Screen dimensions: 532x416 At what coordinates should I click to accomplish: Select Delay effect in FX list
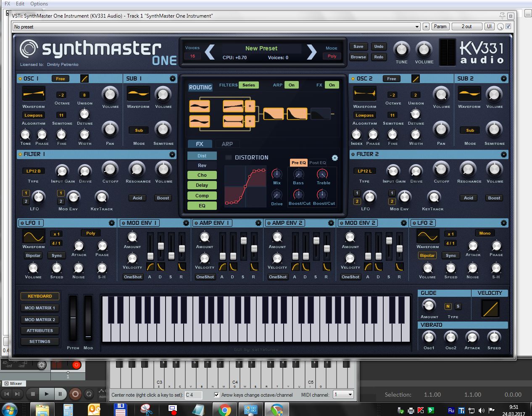pos(202,185)
